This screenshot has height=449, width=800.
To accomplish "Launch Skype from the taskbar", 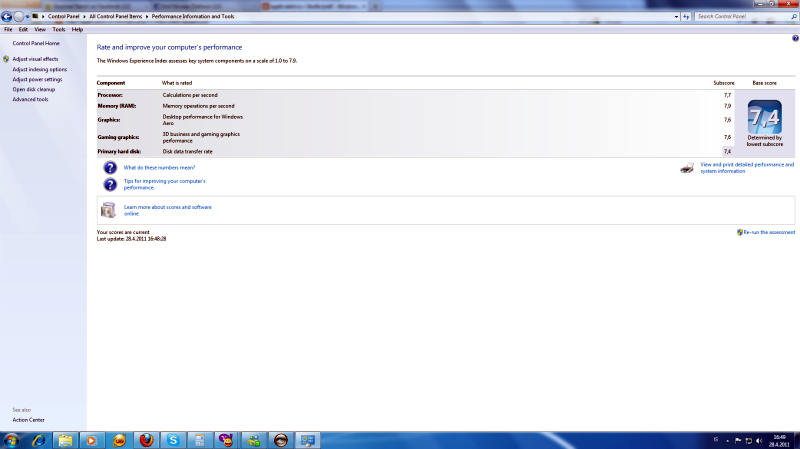I will [x=174, y=439].
